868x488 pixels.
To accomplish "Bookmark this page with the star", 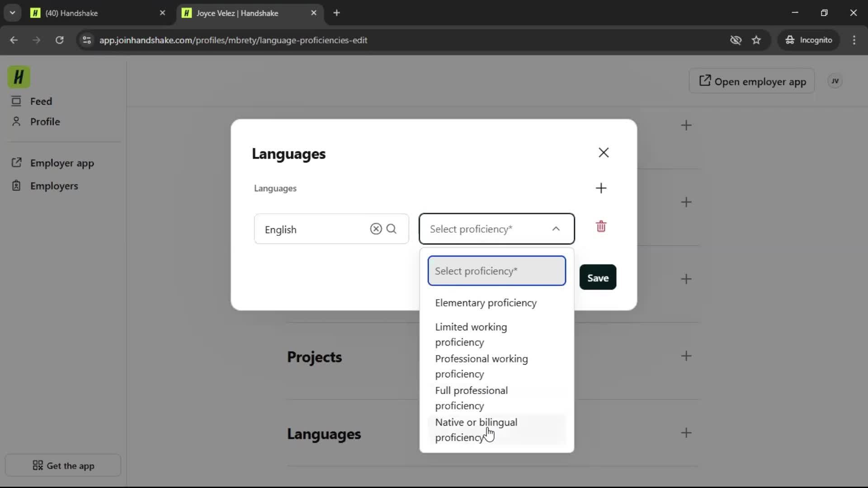I will [756, 40].
